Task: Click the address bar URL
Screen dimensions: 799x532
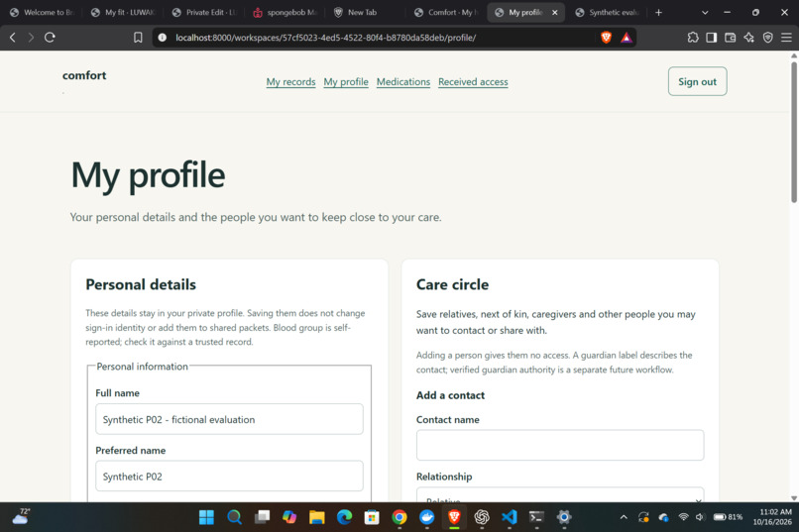Action: tap(325, 38)
